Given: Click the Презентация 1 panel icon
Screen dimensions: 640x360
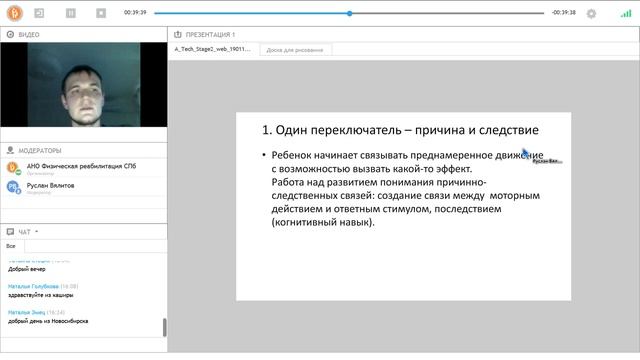Looking at the screenshot, I should pos(178,35).
